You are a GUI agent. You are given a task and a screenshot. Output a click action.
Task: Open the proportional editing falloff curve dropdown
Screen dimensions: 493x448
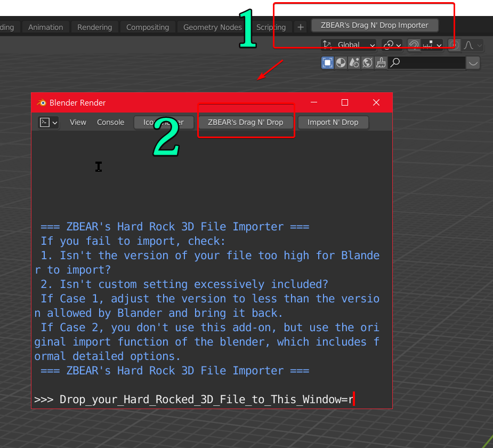472,45
